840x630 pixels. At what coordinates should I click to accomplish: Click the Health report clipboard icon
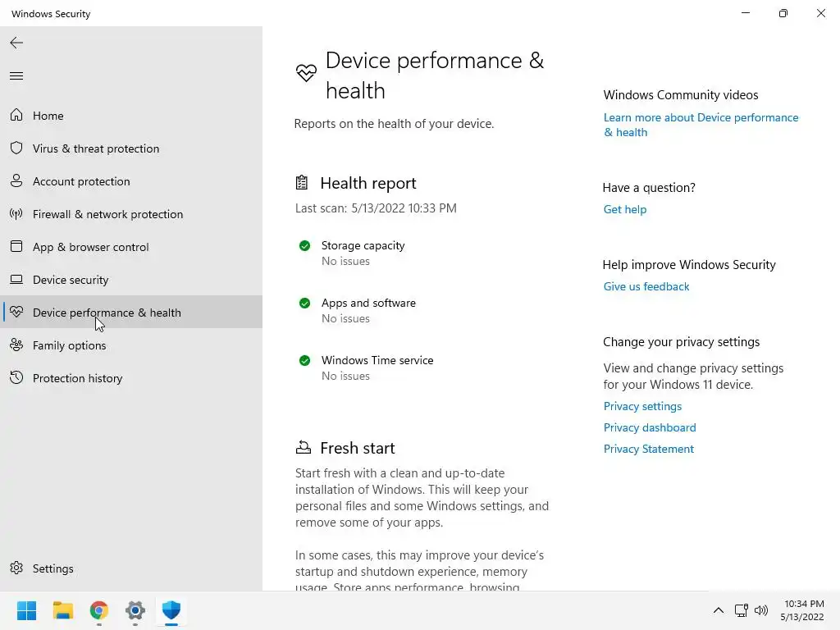[x=302, y=183]
